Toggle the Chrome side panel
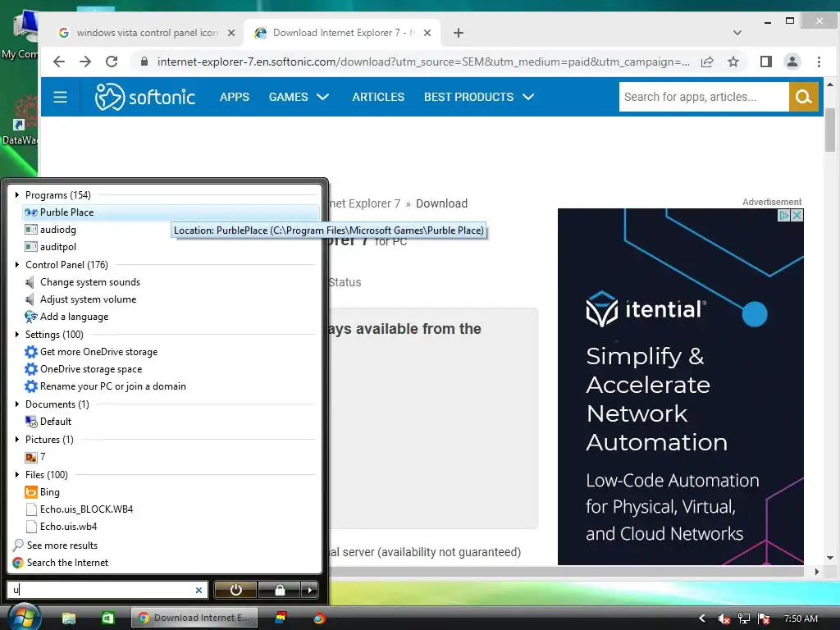This screenshot has width=840, height=630. click(766, 62)
